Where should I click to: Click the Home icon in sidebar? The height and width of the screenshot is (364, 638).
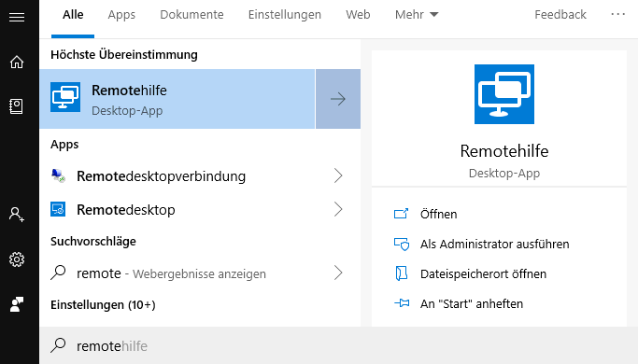(17, 62)
